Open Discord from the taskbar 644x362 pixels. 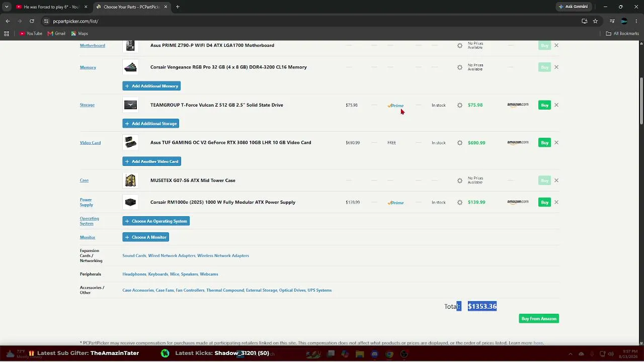[x=374, y=354]
